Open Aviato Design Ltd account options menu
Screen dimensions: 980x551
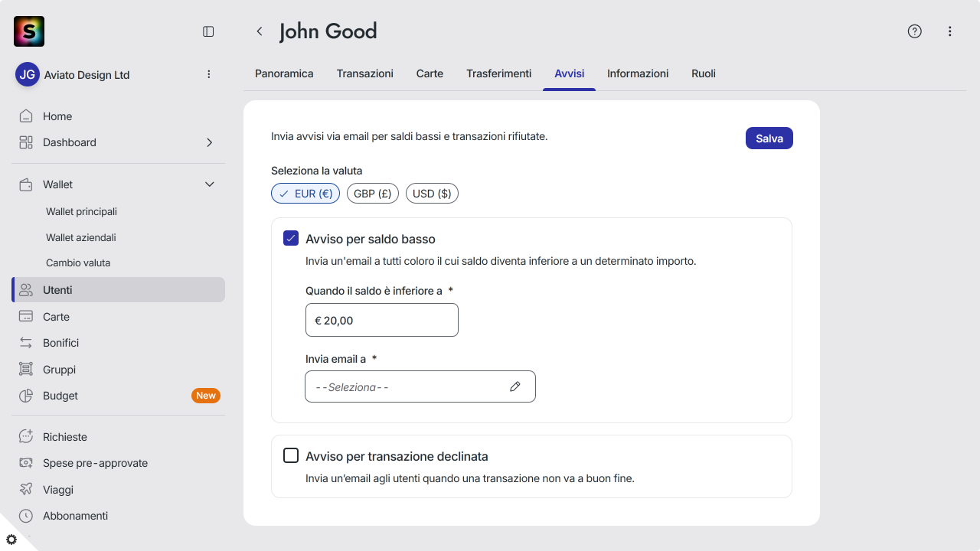point(209,74)
